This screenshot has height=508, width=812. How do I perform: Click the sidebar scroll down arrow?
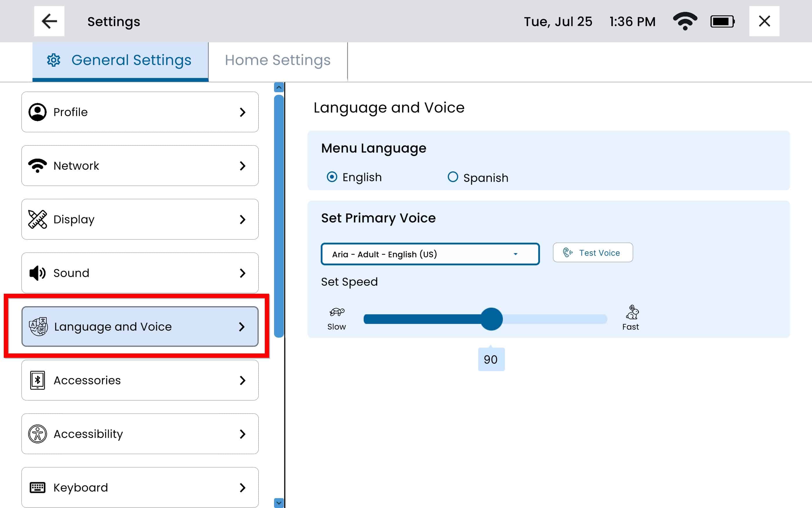(x=278, y=502)
